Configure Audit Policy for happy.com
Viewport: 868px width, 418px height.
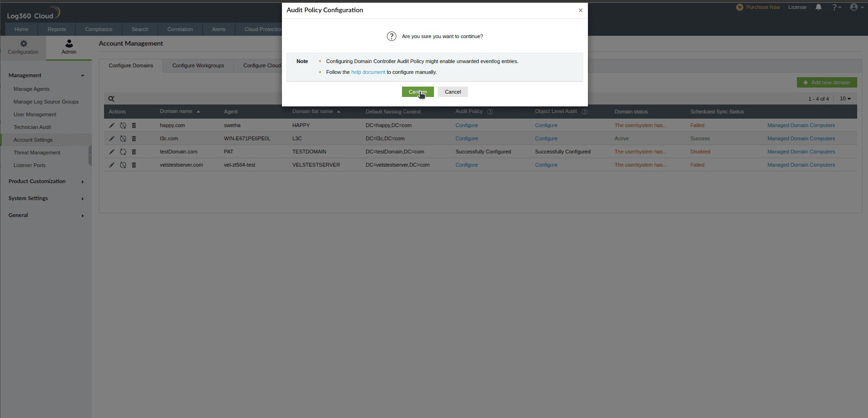pyautogui.click(x=466, y=125)
